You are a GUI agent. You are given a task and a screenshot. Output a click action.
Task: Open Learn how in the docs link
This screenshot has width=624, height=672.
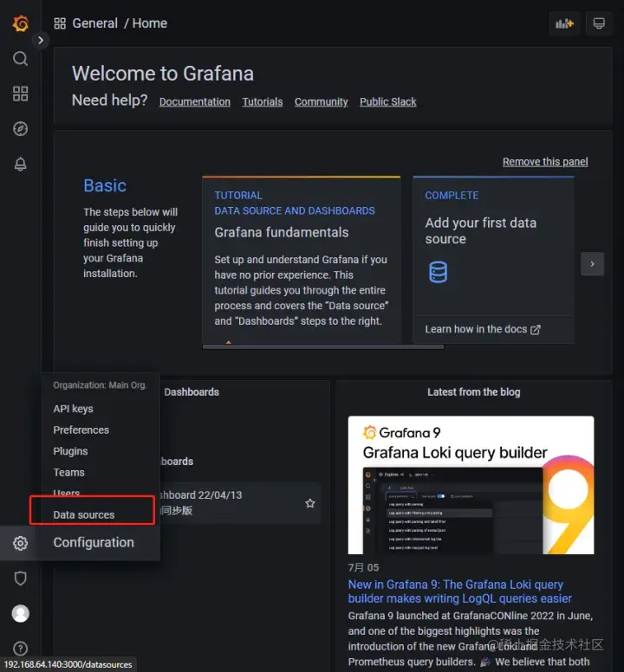pos(482,329)
